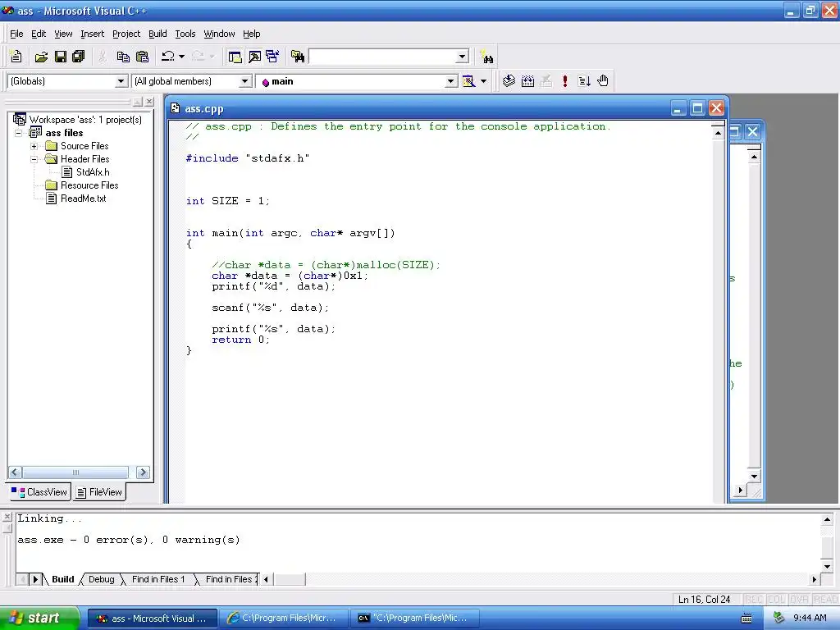Switch to the Build output tab
This screenshot has width=840, height=630.
coord(62,579)
